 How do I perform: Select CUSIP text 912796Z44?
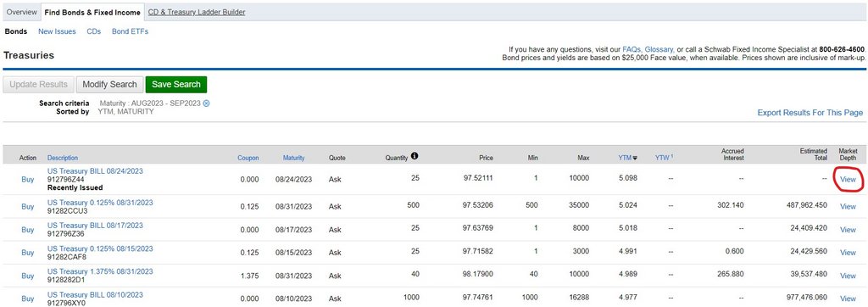[x=66, y=180]
